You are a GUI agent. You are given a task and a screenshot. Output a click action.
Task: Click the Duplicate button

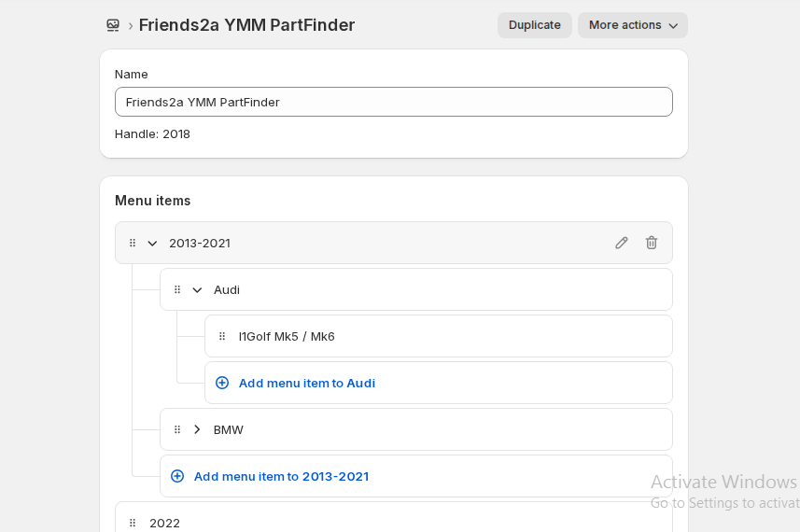point(534,25)
